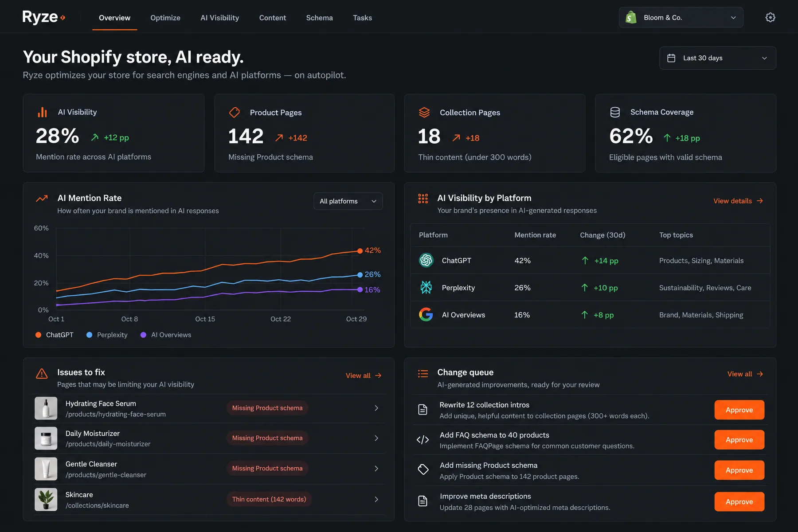
Task: Click the AI Visibility by Platform grid icon
Action: pos(423,198)
